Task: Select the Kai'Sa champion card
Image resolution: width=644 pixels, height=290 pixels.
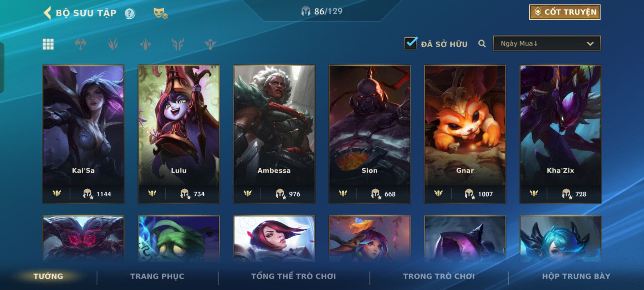Action: [x=83, y=134]
